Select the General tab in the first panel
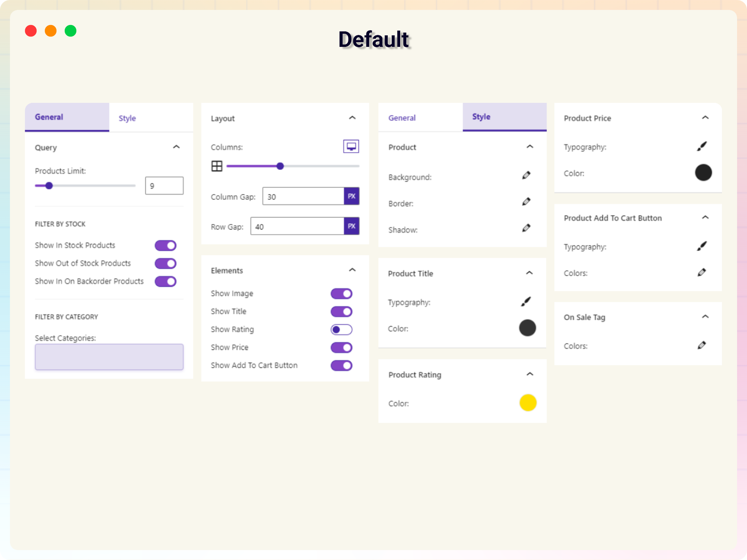 click(67, 117)
